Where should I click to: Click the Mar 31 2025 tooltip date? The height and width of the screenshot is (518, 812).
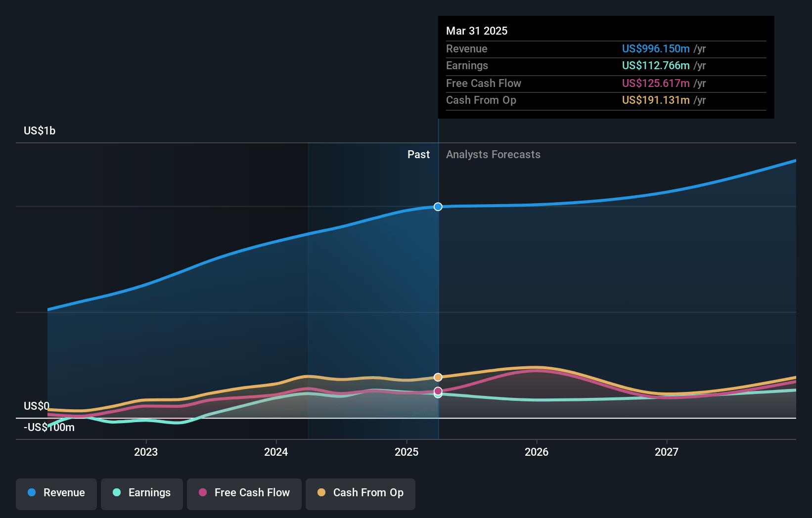(x=477, y=31)
